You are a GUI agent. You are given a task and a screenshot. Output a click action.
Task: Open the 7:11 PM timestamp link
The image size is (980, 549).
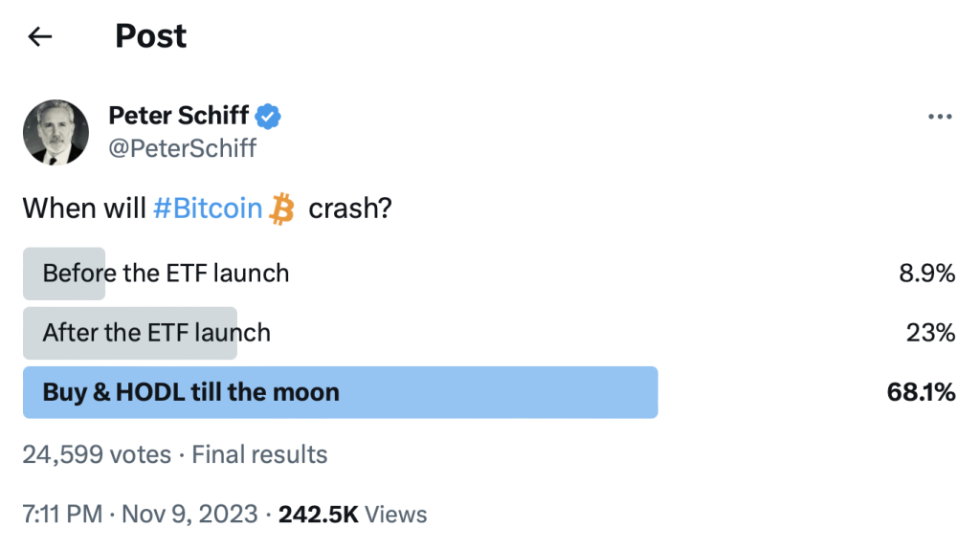(62, 514)
